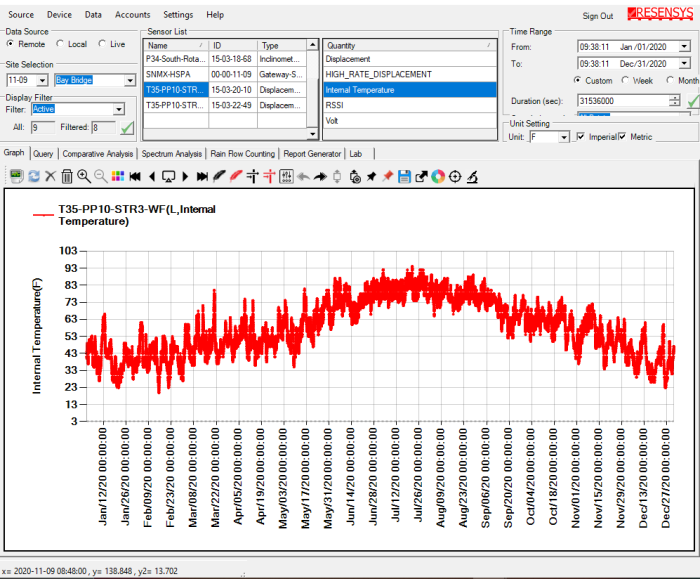Uncheck the Imperial unit checkbox
Image resolution: width=700 pixels, height=579 pixels.
click(x=582, y=137)
